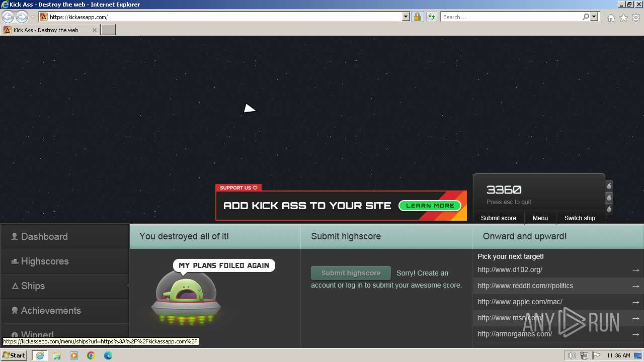Open the Chrome taskbar icon

tap(91, 355)
